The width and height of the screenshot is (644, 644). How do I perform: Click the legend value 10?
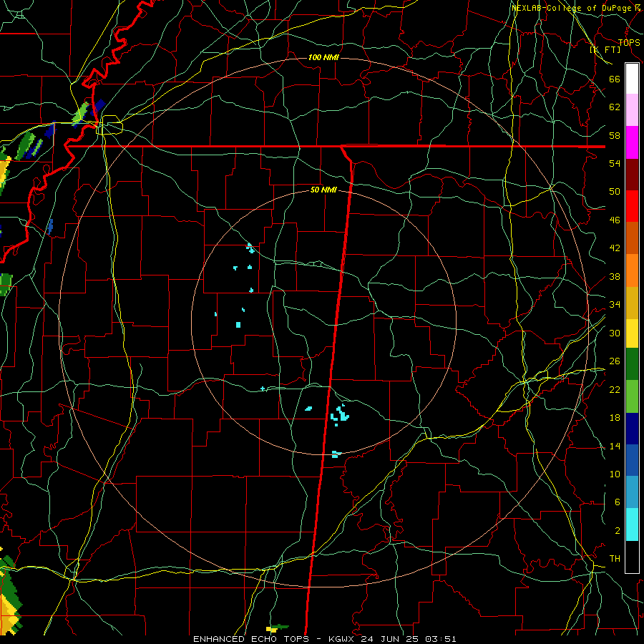pos(615,474)
